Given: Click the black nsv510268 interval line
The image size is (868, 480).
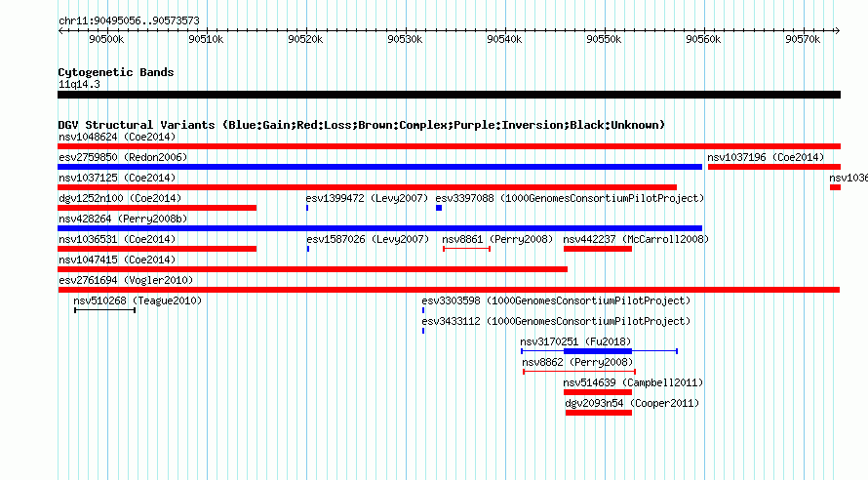Looking at the screenshot, I should (105, 310).
